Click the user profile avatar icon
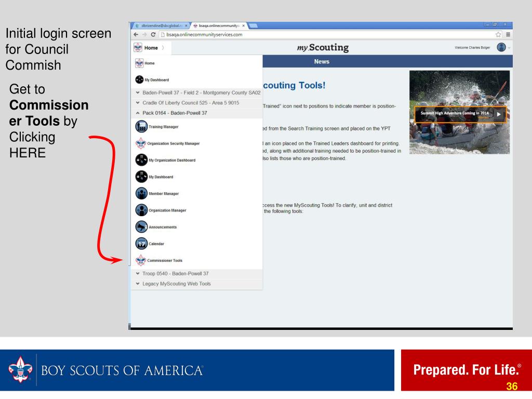Screen dimensions: 532x399 [x=501, y=47]
